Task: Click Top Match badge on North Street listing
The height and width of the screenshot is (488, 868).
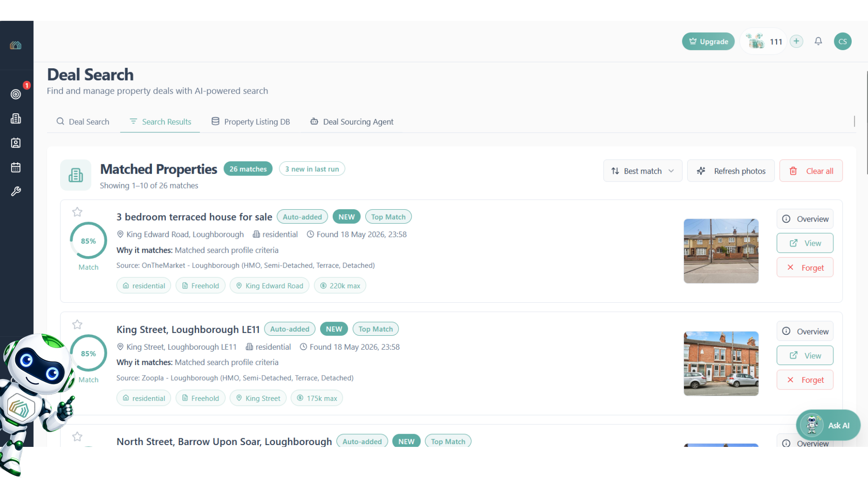Action: point(448,441)
